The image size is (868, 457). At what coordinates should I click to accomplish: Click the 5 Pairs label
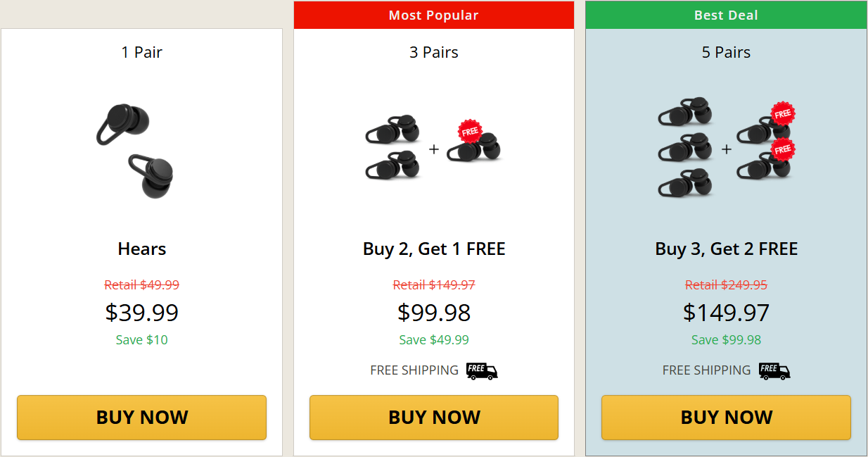[x=725, y=51]
